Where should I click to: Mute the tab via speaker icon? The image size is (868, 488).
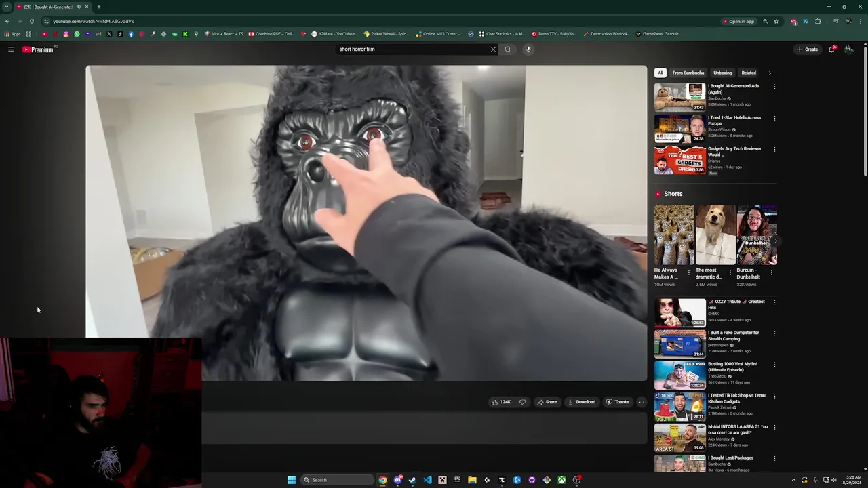coord(79,7)
